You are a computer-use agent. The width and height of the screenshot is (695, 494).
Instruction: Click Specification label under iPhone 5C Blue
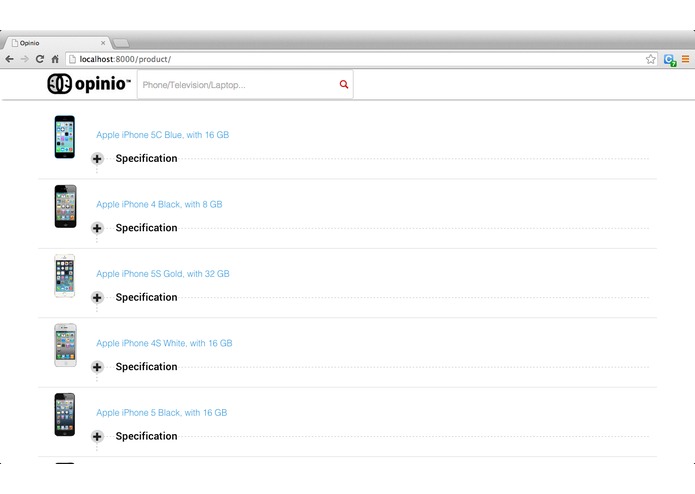[146, 159]
